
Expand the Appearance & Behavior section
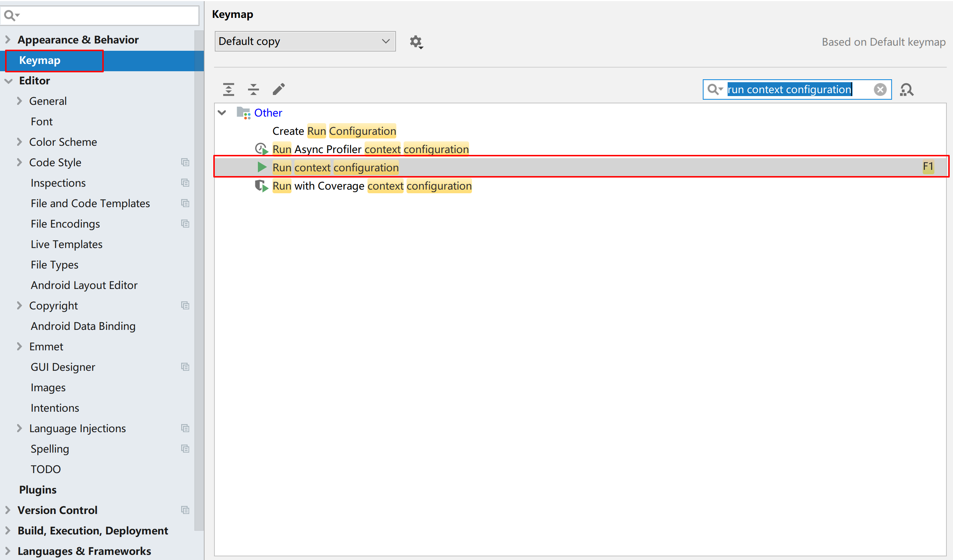[8, 40]
